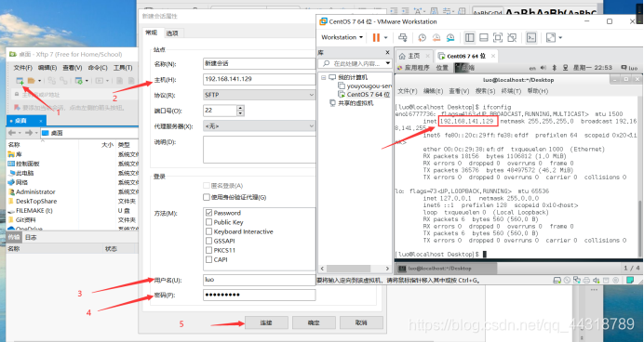The width and height of the screenshot is (644, 342).
Task: Click the network icon in CentOS top bar
Action: (565, 68)
